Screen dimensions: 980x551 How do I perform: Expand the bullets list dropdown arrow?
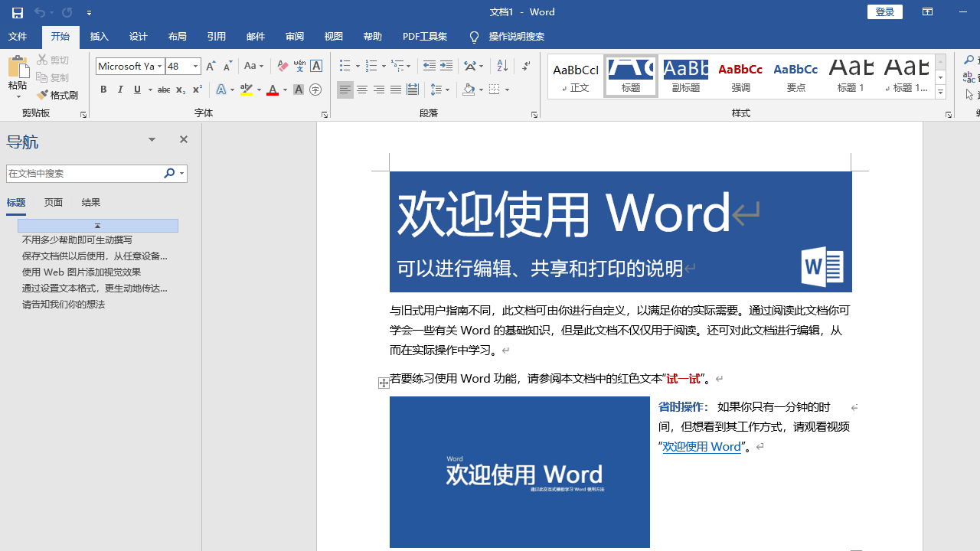pyautogui.click(x=357, y=66)
